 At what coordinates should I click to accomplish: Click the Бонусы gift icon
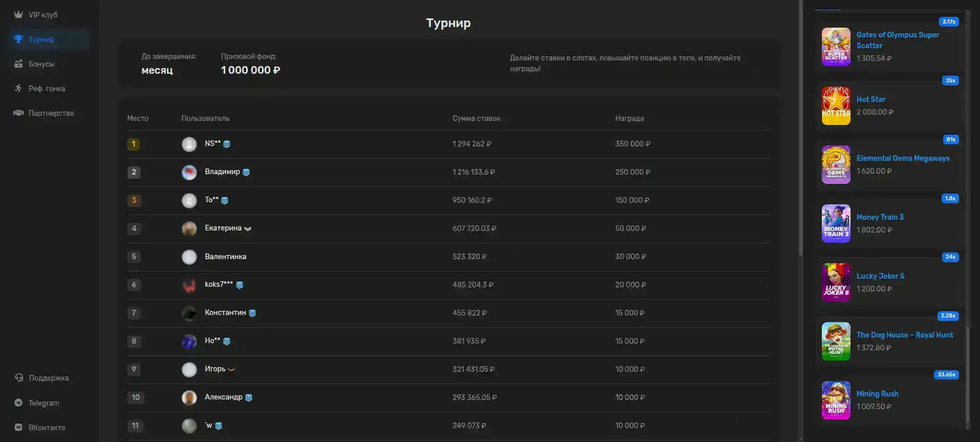click(18, 64)
